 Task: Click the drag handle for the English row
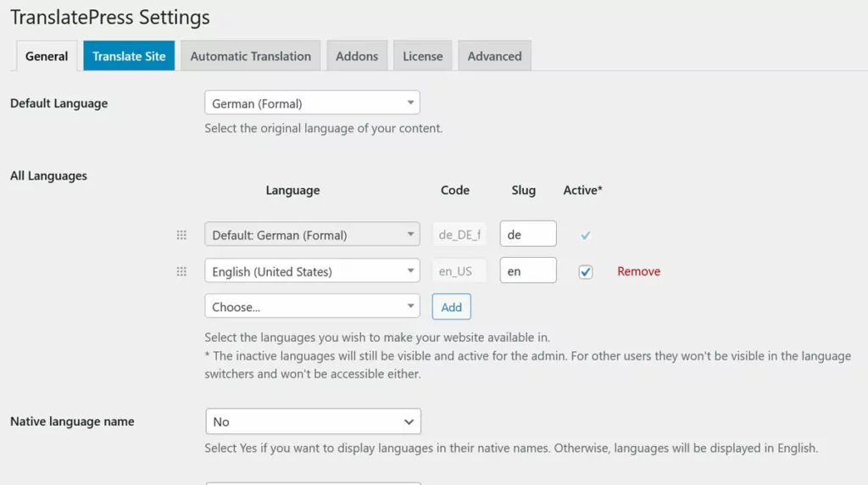[x=181, y=271]
